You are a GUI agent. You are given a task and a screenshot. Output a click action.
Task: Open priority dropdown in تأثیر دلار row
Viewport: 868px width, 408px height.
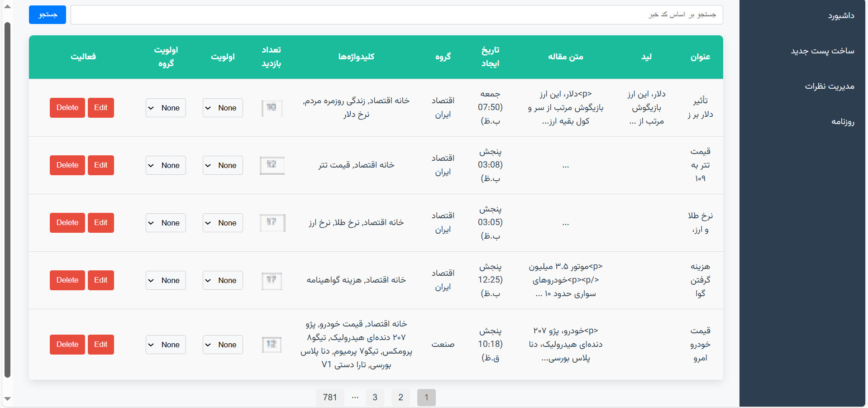click(x=223, y=108)
